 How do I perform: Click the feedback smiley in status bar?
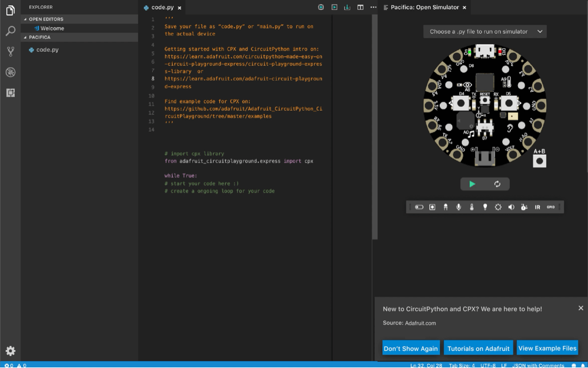point(574,366)
